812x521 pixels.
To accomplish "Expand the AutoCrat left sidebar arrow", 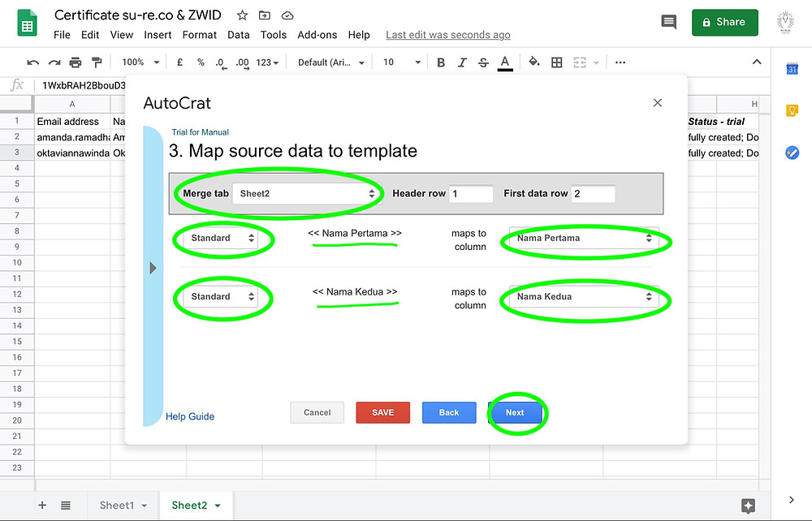I will click(153, 268).
